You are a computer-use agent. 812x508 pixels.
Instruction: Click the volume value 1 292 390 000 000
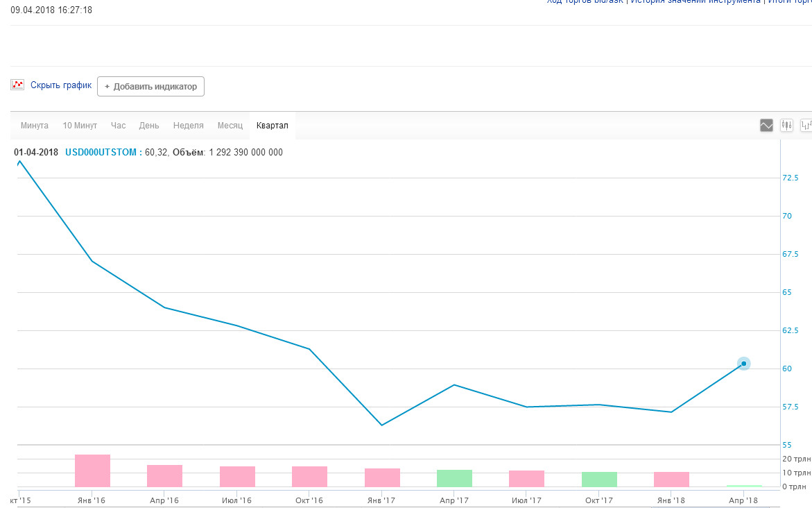tap(246, 153)
